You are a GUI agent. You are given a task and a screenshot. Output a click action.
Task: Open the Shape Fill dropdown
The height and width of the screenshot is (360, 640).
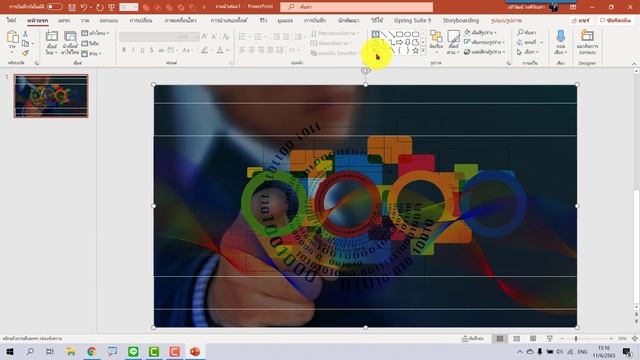tap(481, 32)
